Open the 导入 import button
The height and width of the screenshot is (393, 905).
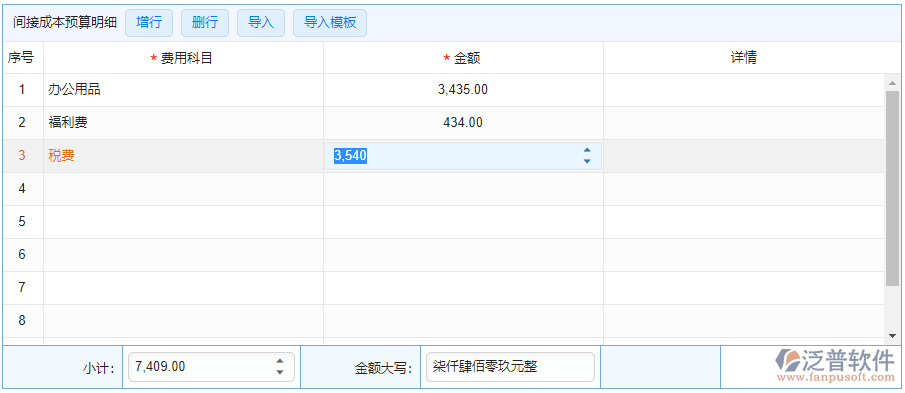tap(261, 23)
